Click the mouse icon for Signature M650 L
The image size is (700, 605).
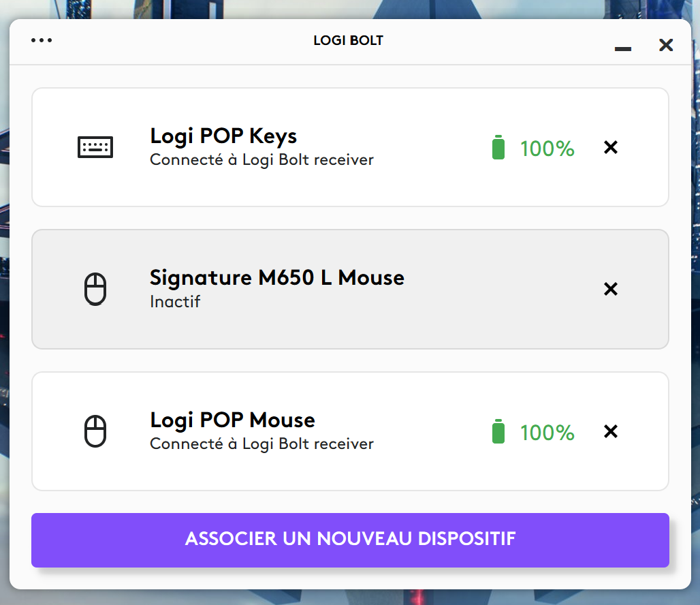pos(95,289)
